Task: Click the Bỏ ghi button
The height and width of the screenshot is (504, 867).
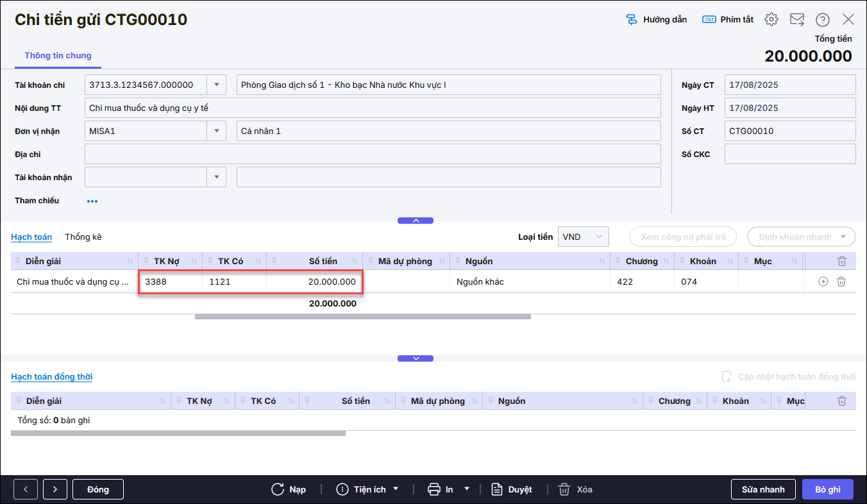Action: tap(828, 489)
